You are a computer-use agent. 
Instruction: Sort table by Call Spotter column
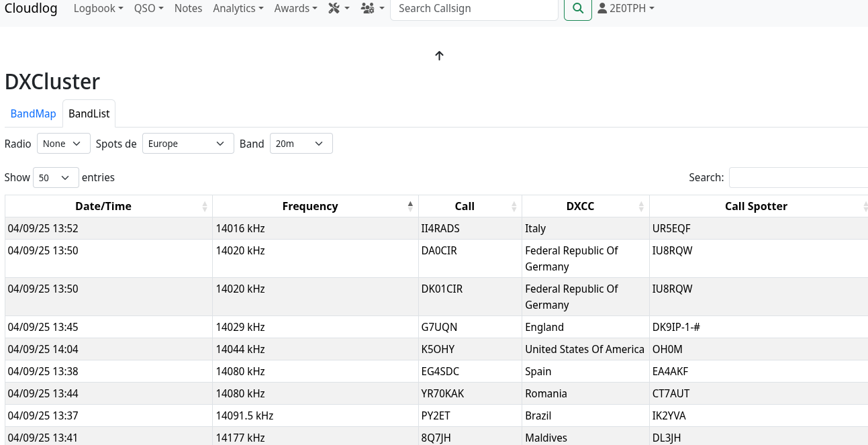pos(756,206)
